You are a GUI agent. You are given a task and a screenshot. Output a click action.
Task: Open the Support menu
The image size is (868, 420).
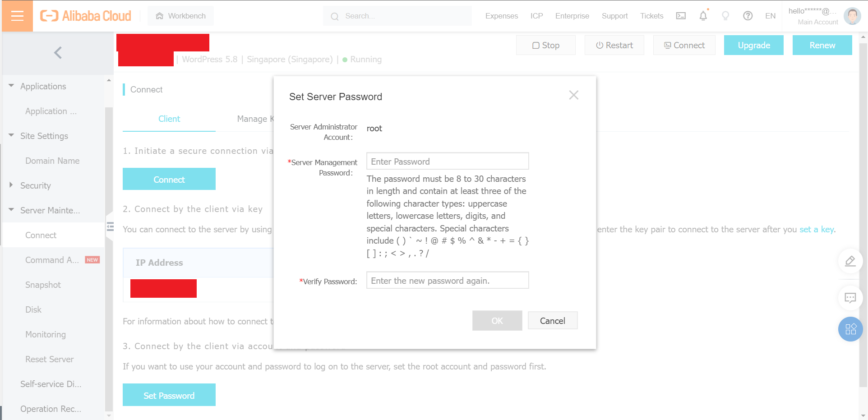(614, 16)
